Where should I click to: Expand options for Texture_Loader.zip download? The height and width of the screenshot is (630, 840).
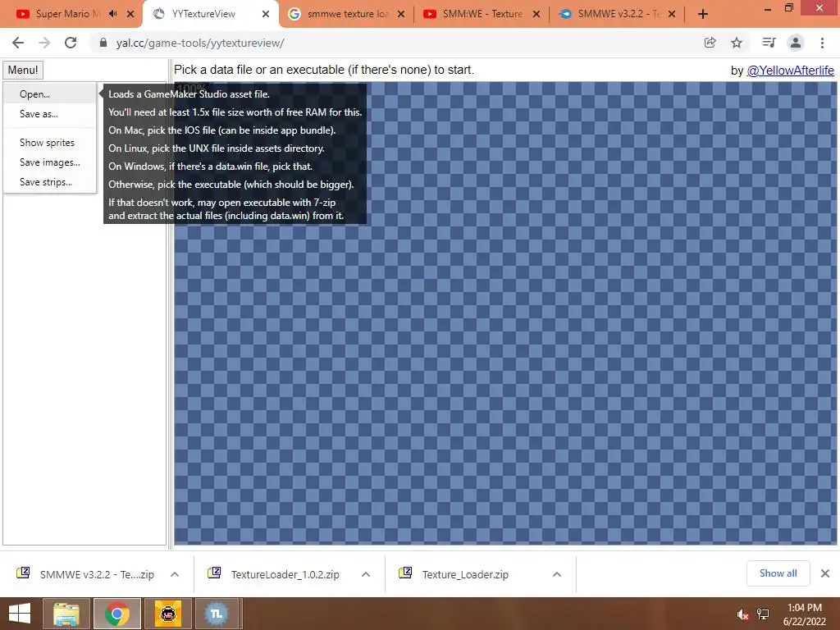tap(557, 574)
